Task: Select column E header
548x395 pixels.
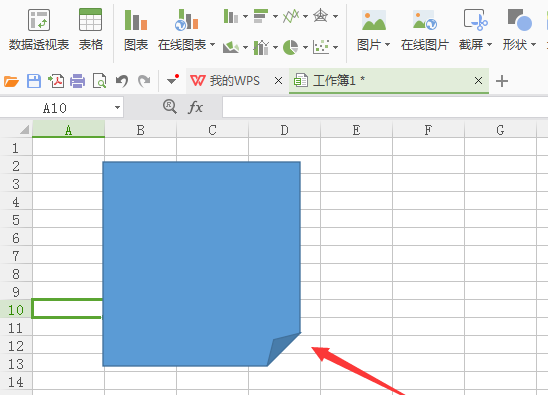Action: pyautogui.click(x=356, y=130)
